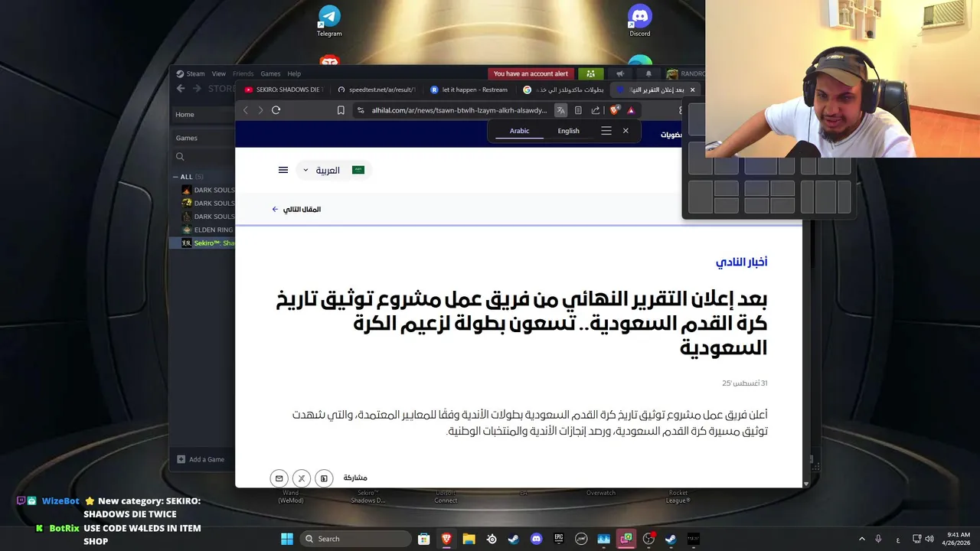Open Epic Games Launcher taskbar icon
The height and width of the screenshot is (551, 980).
tap(559, 539)
